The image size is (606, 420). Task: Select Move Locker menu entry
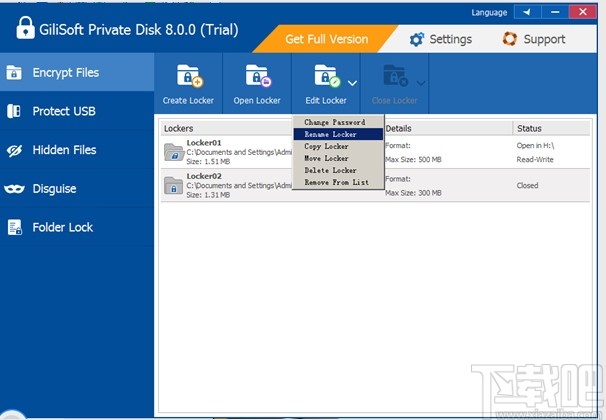click(338, 158)
